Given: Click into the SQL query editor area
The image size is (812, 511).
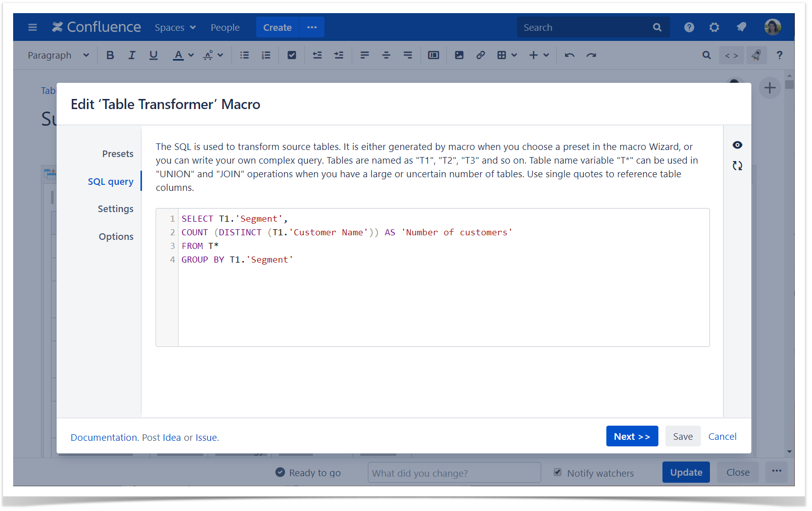Looking at the screenshot, I should point(443,303).
